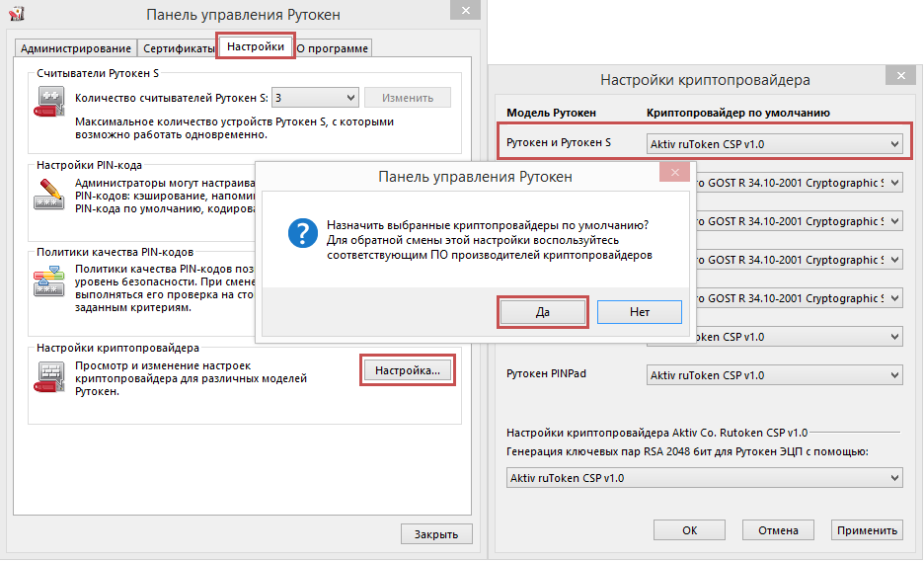Open the О программе tab
Screen dimensions: 924x561
pyautogui.click(x=333, y=48)
